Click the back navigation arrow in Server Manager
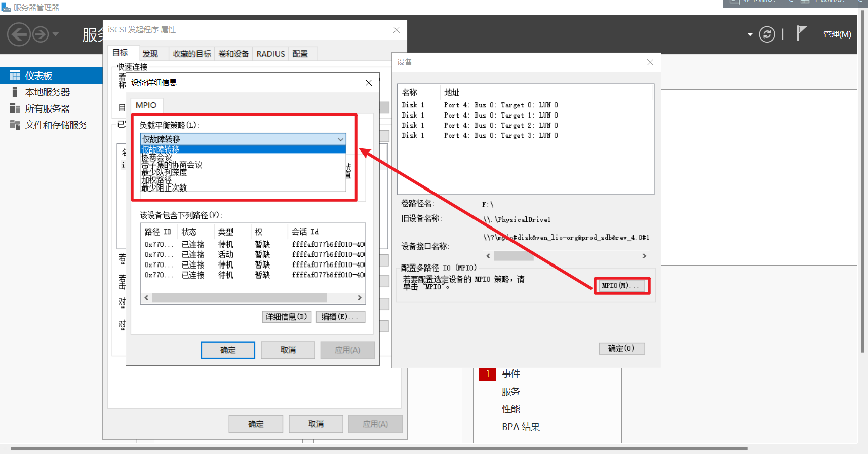 click(19, 34)
